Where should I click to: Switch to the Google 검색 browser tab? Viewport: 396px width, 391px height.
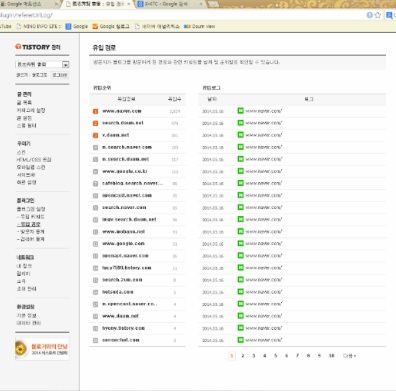click(x=170, y=4)
